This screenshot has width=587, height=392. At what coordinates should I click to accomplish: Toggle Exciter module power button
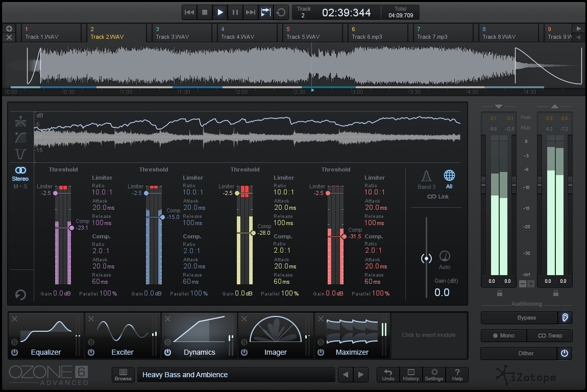click(x=91, y=352)
